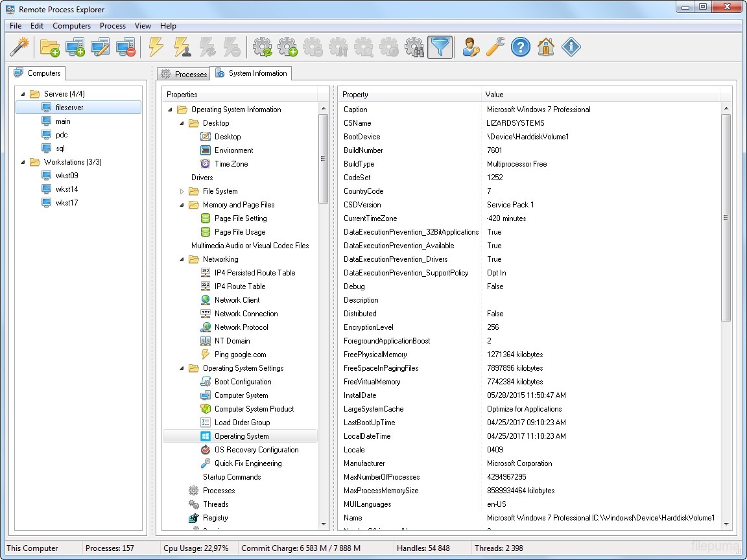Collapse the Servers (4/4) group
The height and width of the screenshot is (560, 747).
[24, 94]
